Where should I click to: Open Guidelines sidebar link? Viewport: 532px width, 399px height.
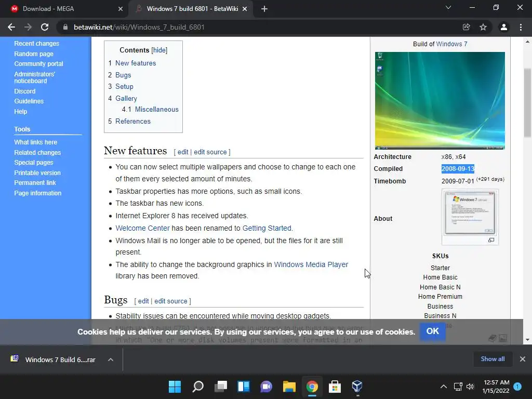point(29,101)
